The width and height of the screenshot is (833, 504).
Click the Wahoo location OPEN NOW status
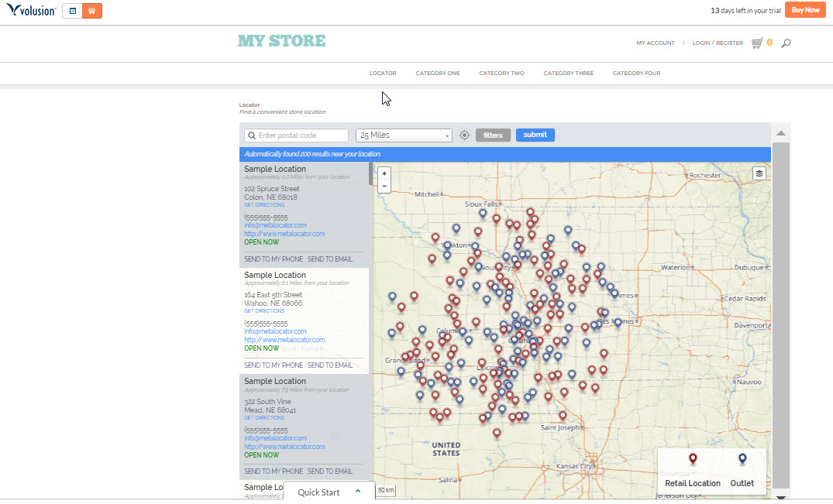[x=261, y=348]
